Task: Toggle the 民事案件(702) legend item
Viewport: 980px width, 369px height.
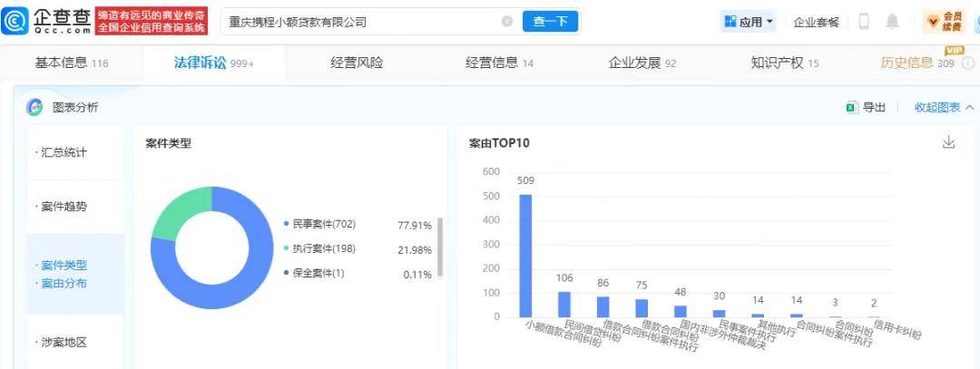Action: [319, 224]
